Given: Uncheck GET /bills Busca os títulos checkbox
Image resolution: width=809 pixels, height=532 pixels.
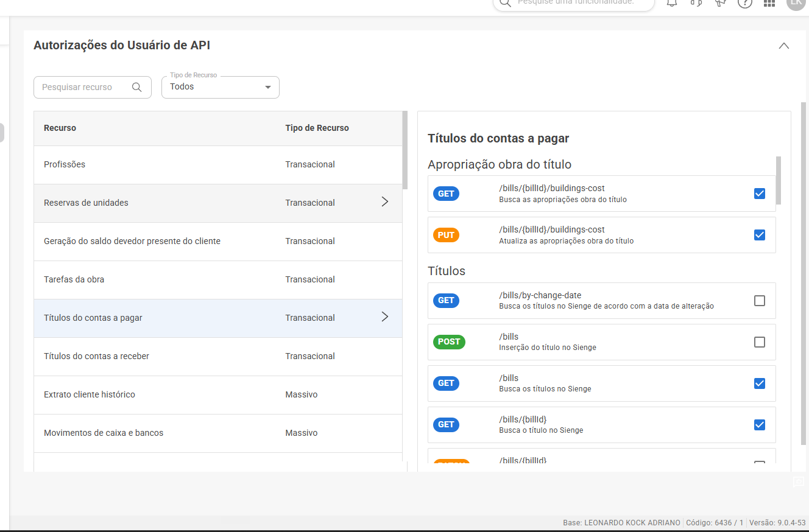Looking at the screenshot, I should 760,383.
